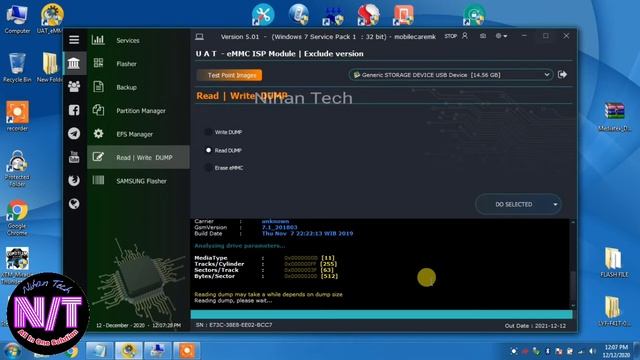Click the laptop icon in title bar

pyautogui.click(x=199, y=37)
